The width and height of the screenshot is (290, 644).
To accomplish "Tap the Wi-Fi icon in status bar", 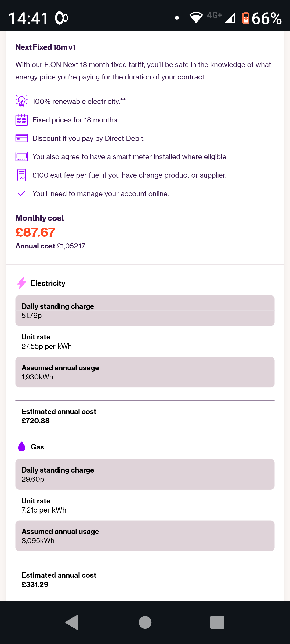I will tap(196, 18).
